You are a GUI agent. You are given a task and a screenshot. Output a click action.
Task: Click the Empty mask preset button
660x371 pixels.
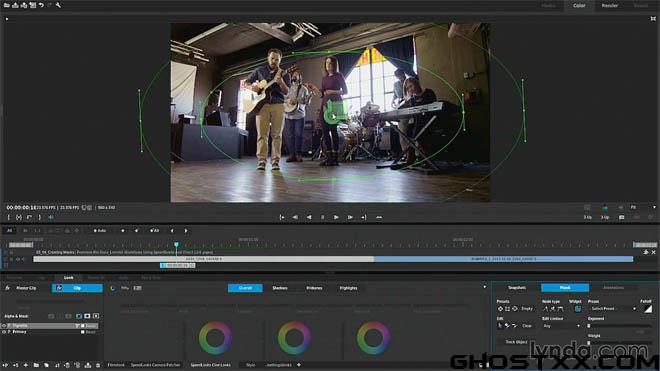point(527,309)
